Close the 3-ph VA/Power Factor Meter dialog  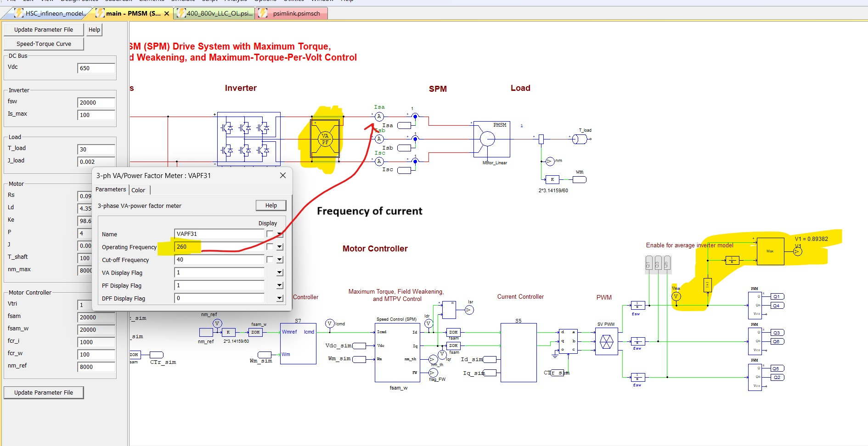tap(283, 176)
